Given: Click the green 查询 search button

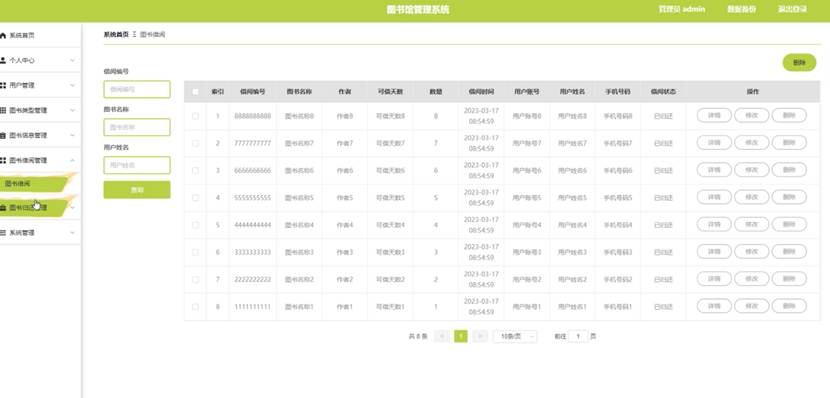Looking at the screenshot, I should (x=137, y=190).
